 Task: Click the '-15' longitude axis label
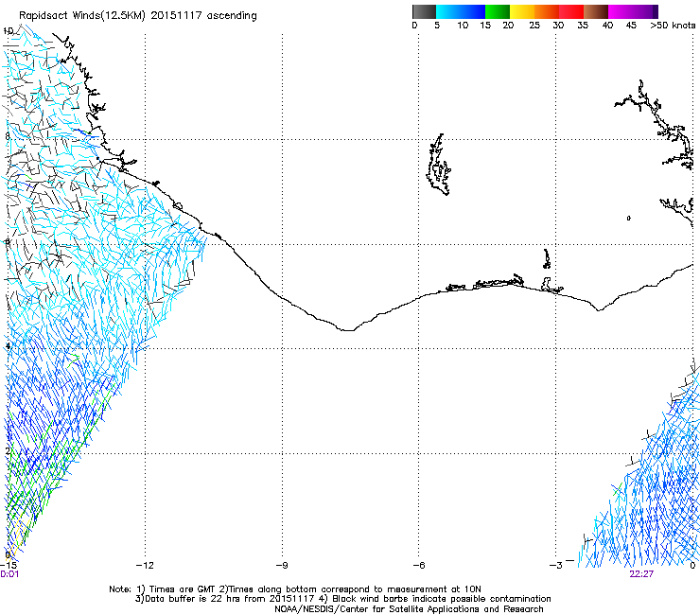9,566
